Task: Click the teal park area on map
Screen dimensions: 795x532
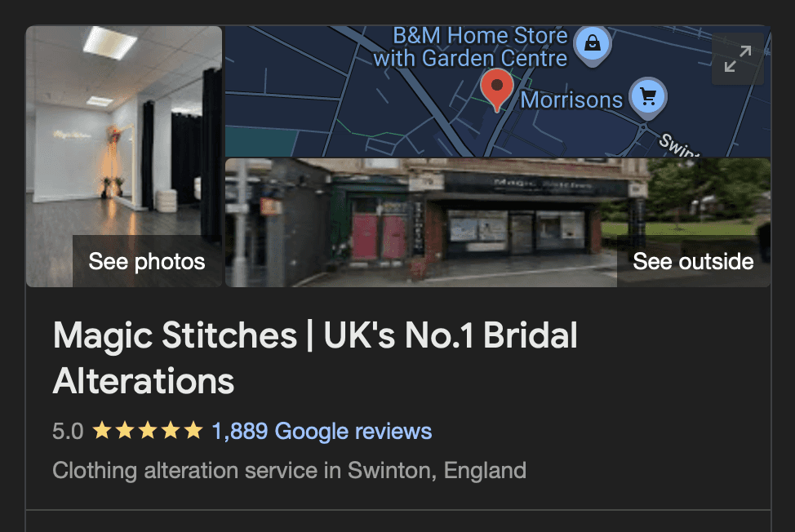Action: [261, 141]
